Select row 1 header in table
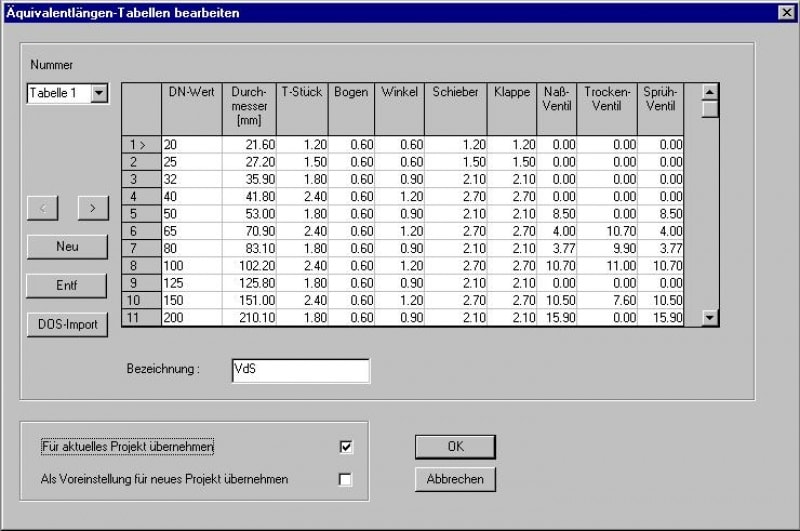Screen dimensions: 800x531 [140, 145]
